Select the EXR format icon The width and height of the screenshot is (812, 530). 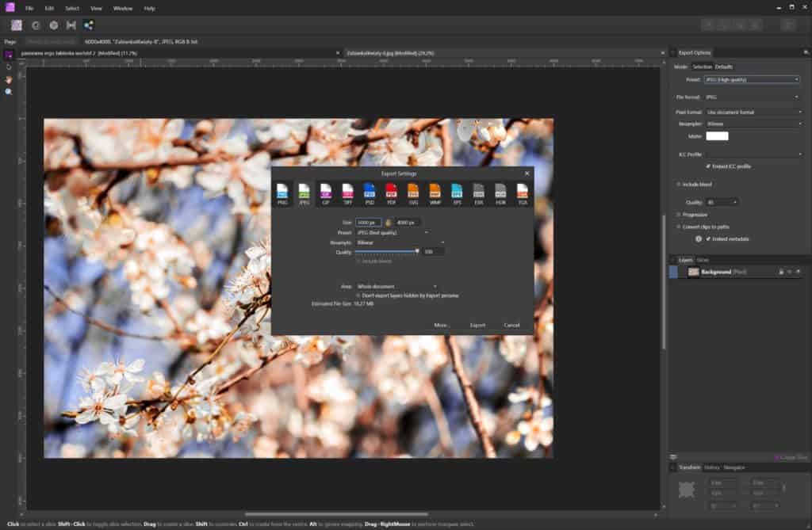pyautogui.click(x=478, y=193)
